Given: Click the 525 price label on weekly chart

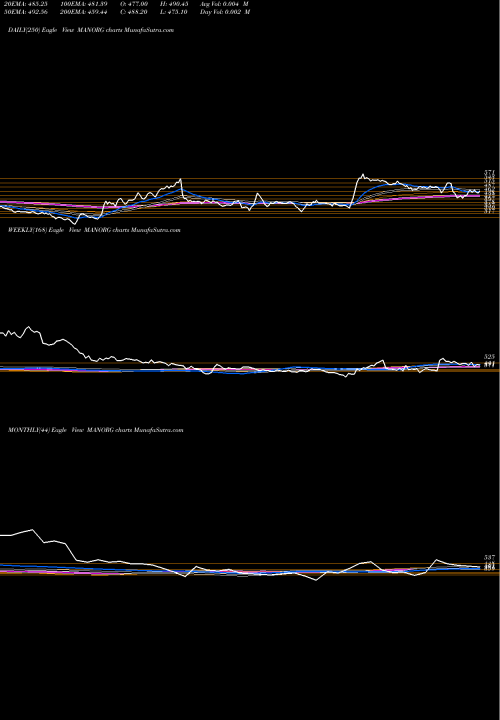Looking at the screenshot, I should click(489, 356).
